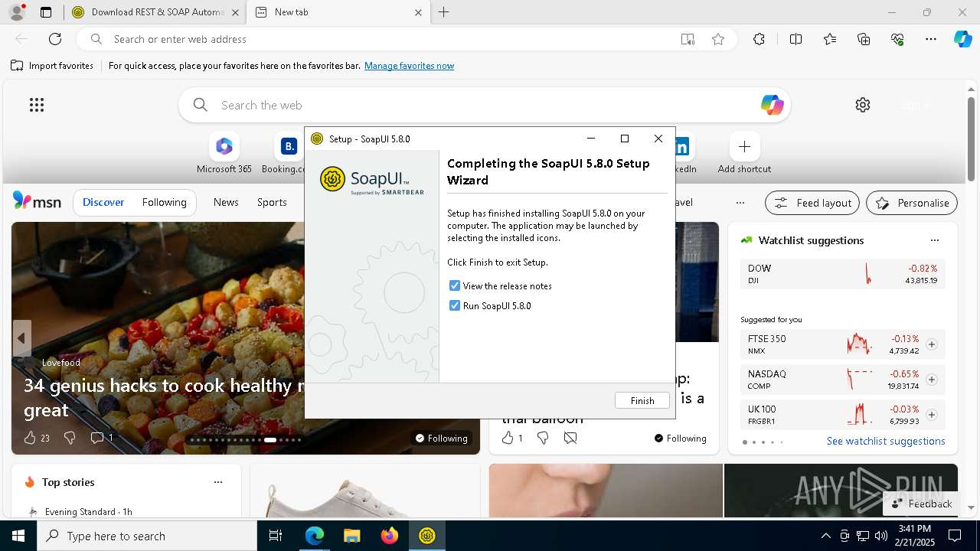Open Watchlist suggestions more options
The height and width of the screenshot is (551, 980).
[934, 240]
